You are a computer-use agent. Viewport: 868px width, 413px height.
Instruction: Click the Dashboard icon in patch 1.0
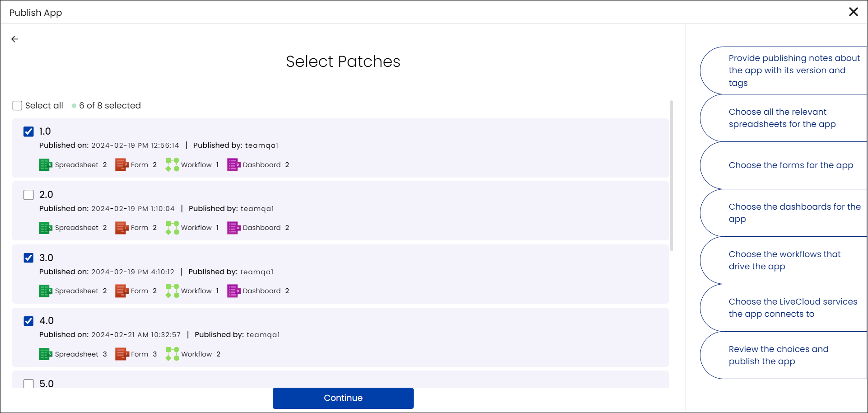(x=233, y=165)
